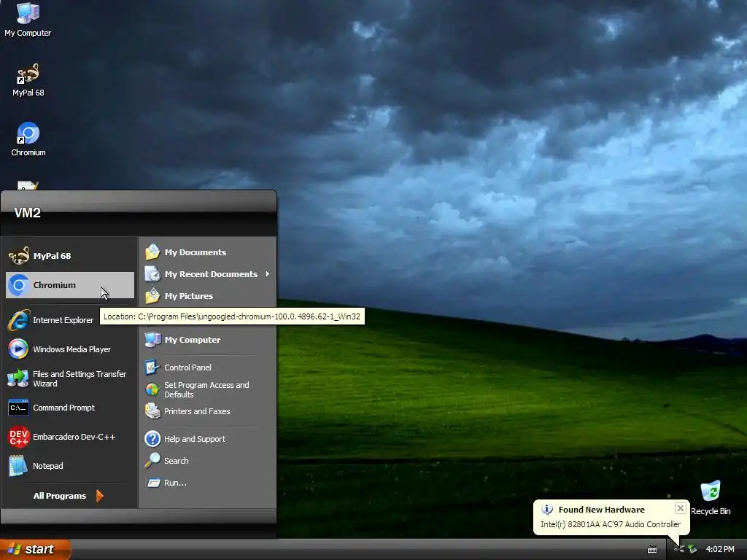Open Set Program Access and Defaults
This screenshot has width=747, height=560.
coord(207,389)
